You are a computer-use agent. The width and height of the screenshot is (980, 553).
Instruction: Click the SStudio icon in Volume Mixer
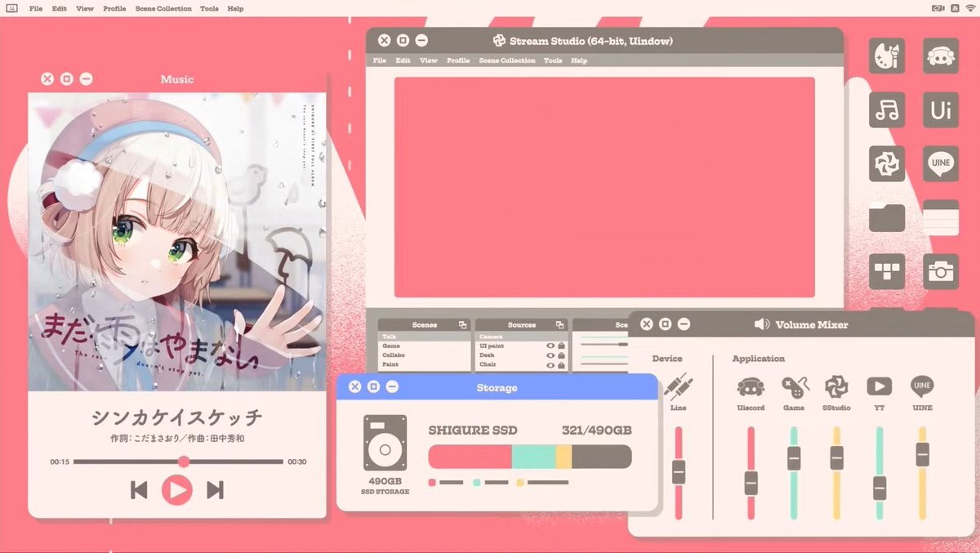coord(836,387)
